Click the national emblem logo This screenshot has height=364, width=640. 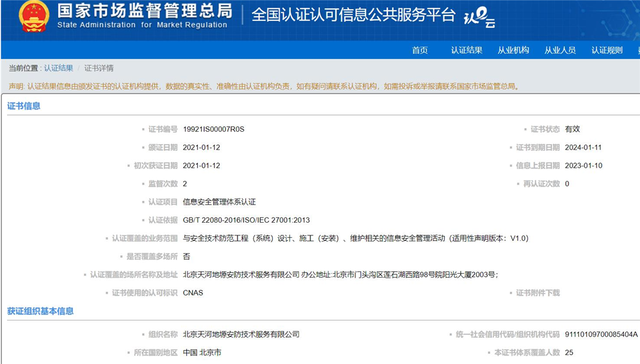(34, 17)
